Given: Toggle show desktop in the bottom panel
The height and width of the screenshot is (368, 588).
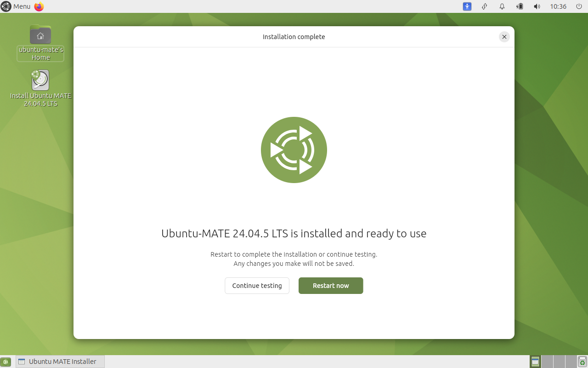Looking at the screenshot, I should pos(6,362).
